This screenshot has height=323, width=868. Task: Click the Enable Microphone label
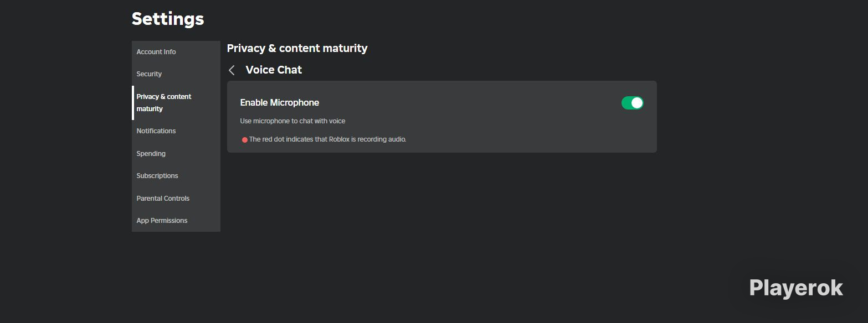point(279,103)
